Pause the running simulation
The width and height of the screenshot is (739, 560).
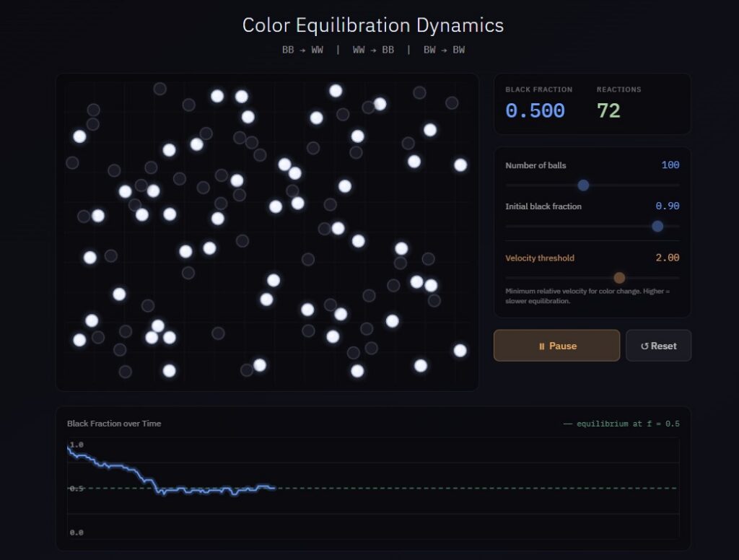[556, 346]
